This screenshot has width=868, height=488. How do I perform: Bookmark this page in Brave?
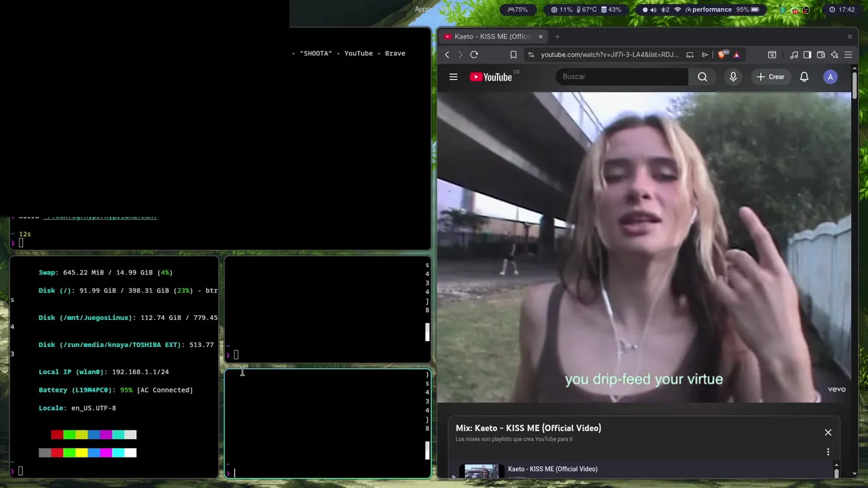513,55
